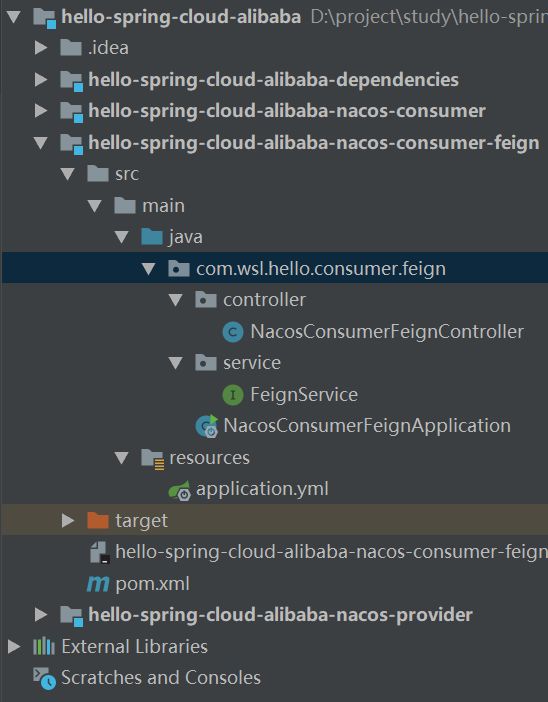
Task: Click the External Libraries icon
Action: (44, 646)
